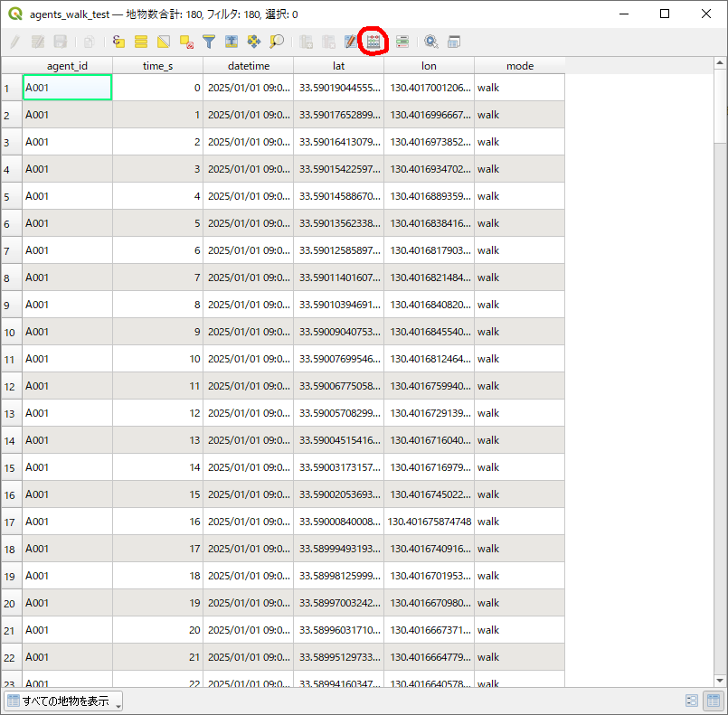The width and height of the screenshot is (728, 715).
Task: Open the funnel filter/select by form tool
Action: (209, 42)
